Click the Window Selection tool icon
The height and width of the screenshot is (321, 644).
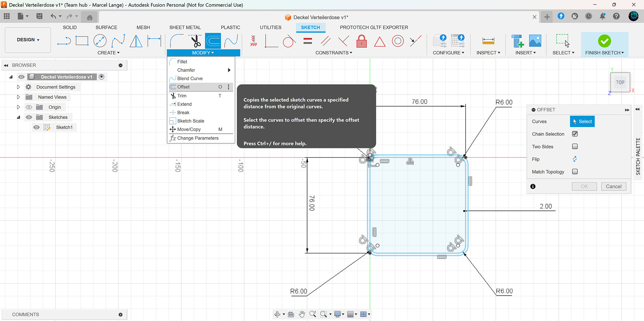tap(563, 41)
